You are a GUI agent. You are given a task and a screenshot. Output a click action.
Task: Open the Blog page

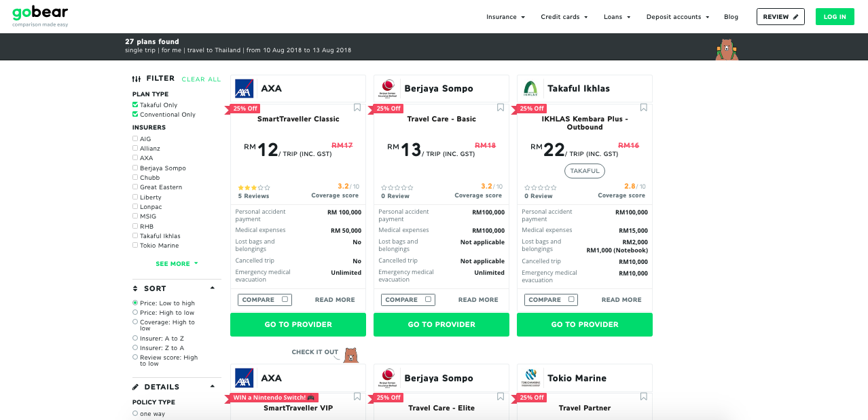(731, 17)
